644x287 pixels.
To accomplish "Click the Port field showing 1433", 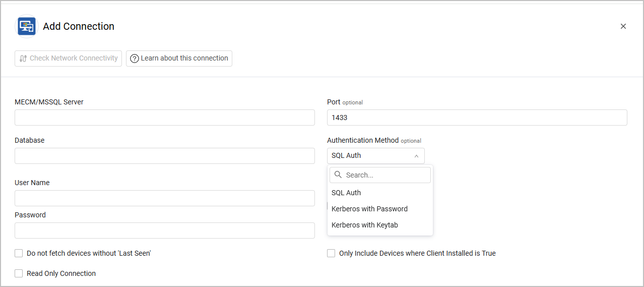I will pyautogui.click(x=477, y=118).
